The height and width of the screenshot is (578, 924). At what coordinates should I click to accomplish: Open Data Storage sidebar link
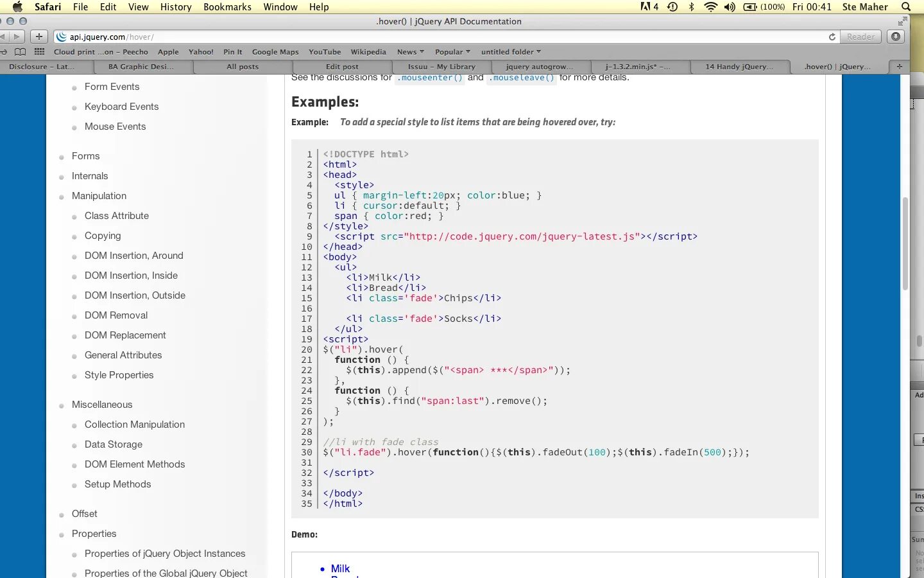(x=114, y=444)
